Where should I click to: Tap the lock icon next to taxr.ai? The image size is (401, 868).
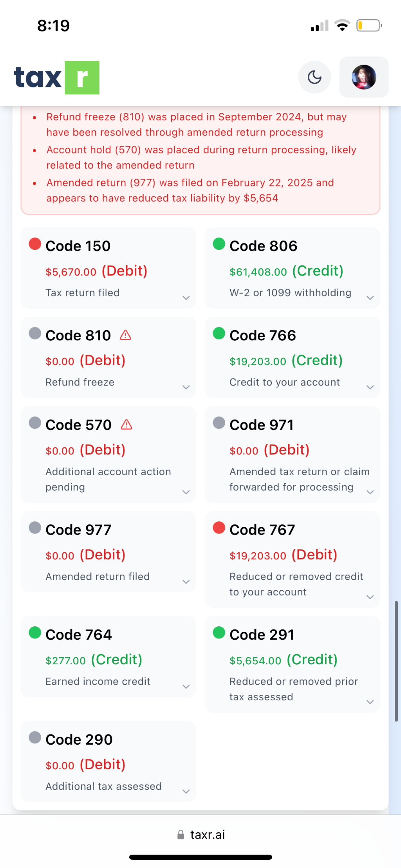pos(181,835)
